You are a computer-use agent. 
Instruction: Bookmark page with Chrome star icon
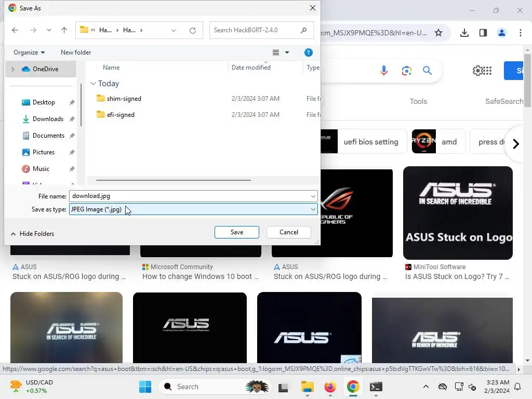click(x=438, y=33)
